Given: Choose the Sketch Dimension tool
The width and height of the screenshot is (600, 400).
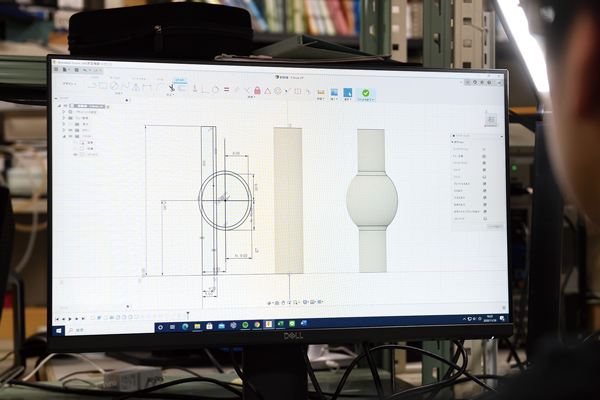Looking at the screenshot, I should tap(147, 87).
